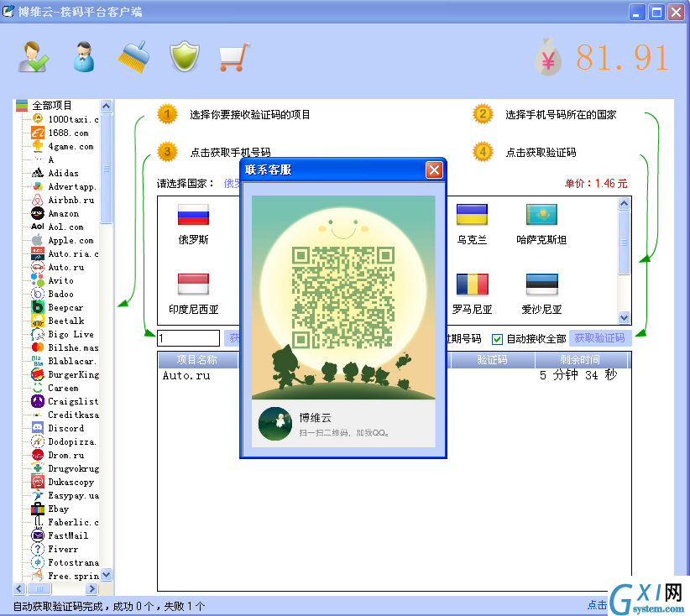The width and height of the screenshot is (690, 616).
Task: Select Fotostrana in the project tree
Action: pos(74,562)
